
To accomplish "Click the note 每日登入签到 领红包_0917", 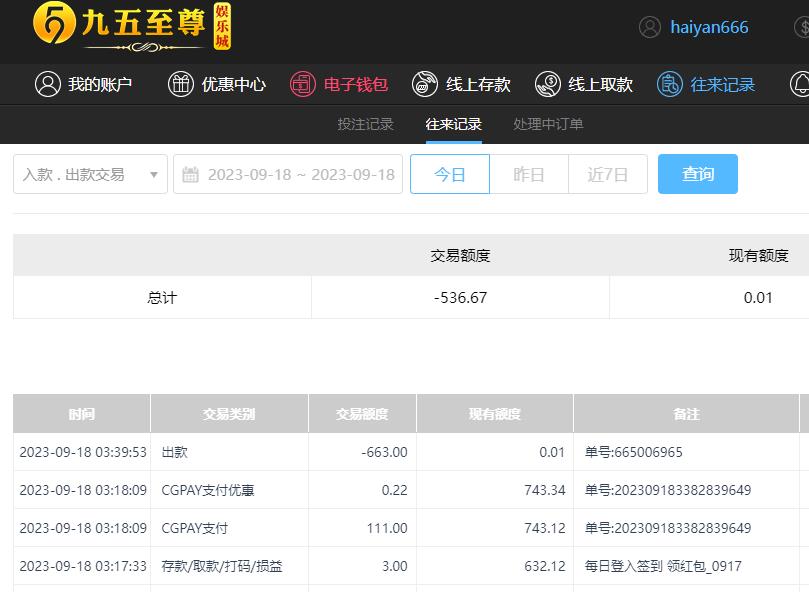I will [663, 566].
